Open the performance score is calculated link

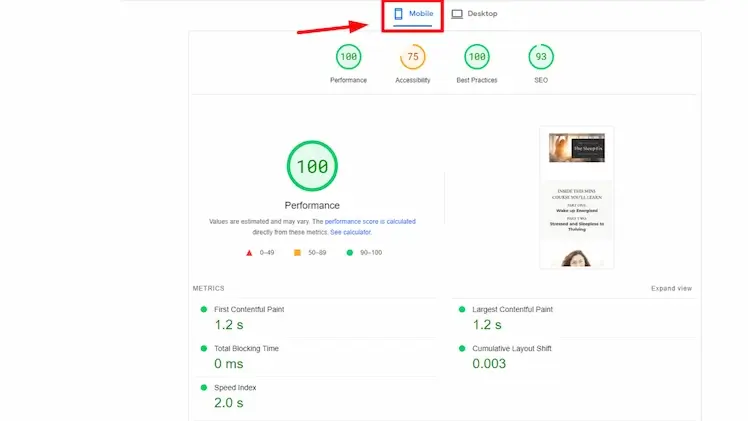(369, 221)
